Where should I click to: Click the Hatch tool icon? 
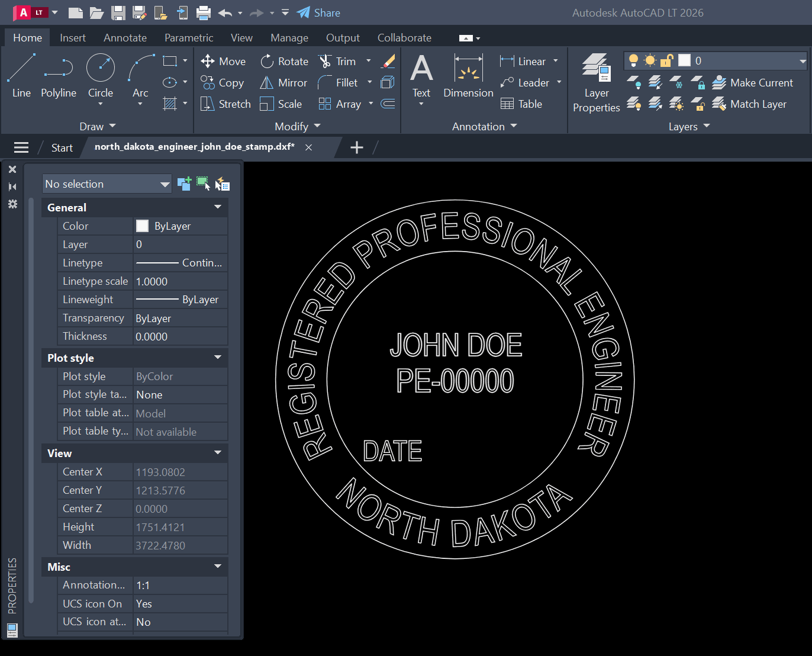click(170, 104)
